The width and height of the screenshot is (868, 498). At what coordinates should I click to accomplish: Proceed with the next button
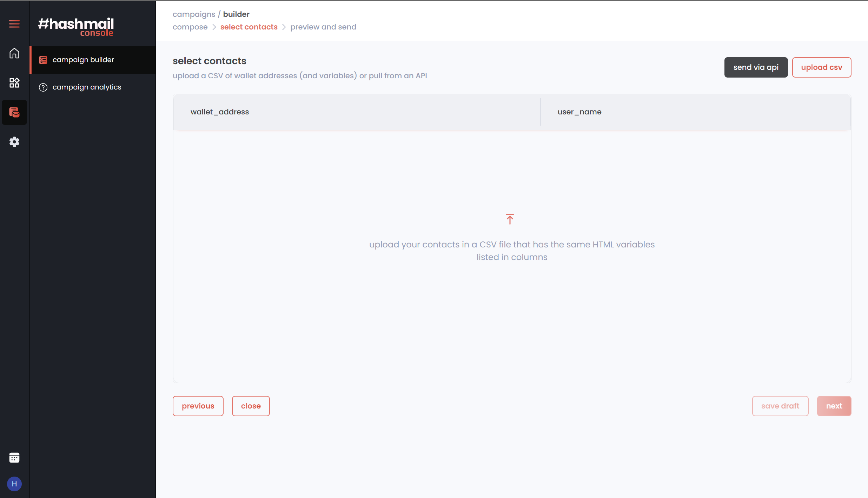click(834, 406)
